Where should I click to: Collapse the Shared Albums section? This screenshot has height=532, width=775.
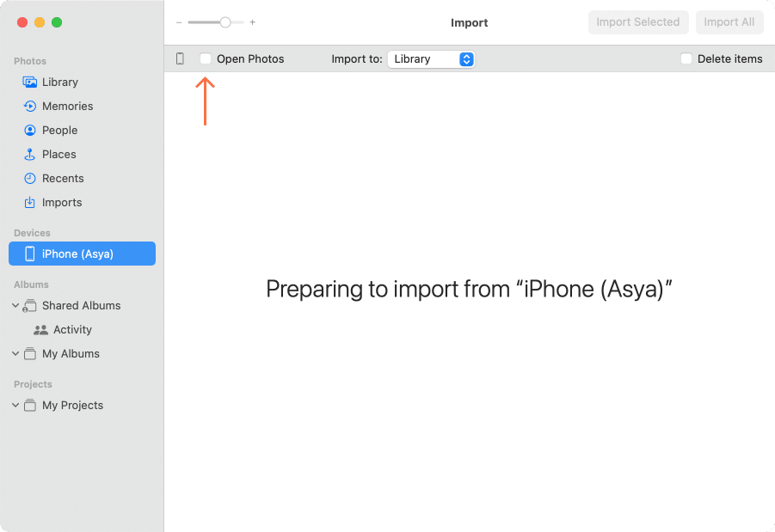(x=15, y=305)
